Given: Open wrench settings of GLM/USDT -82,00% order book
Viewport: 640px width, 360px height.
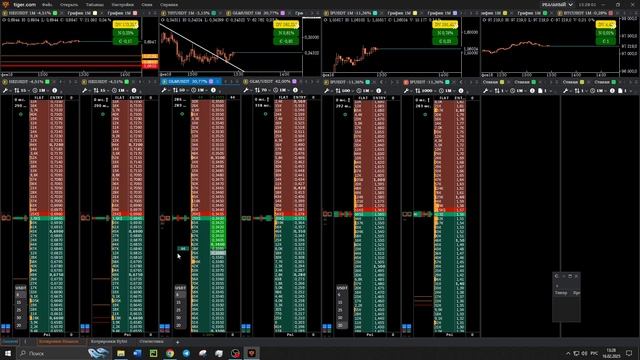Looking at the screenshot, I should tap(246, 90).
